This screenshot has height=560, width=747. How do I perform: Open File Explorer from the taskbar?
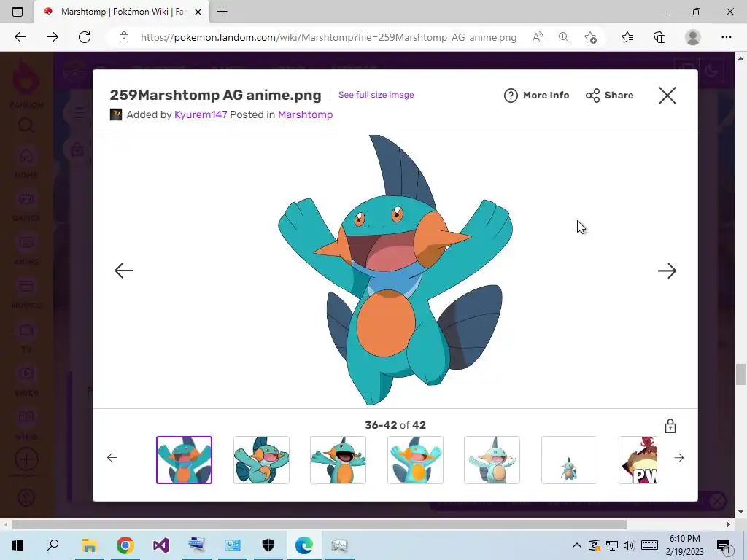point(89,545)
